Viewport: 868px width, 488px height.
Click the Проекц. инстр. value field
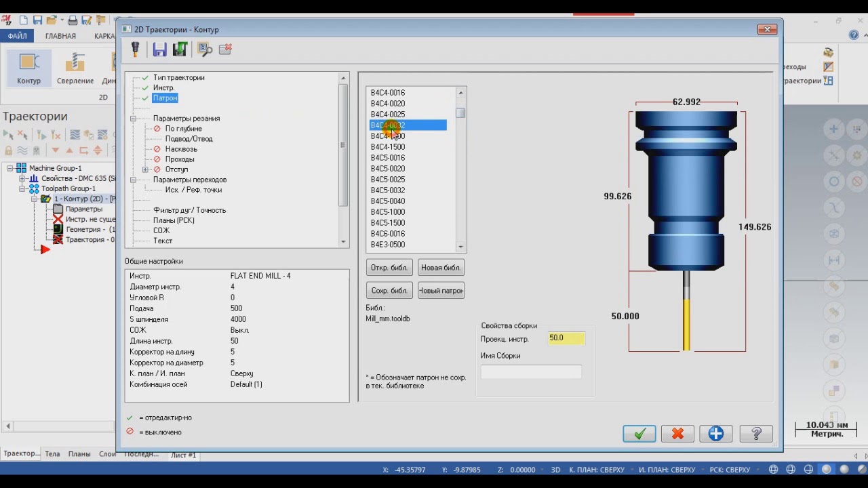(566, 338)
